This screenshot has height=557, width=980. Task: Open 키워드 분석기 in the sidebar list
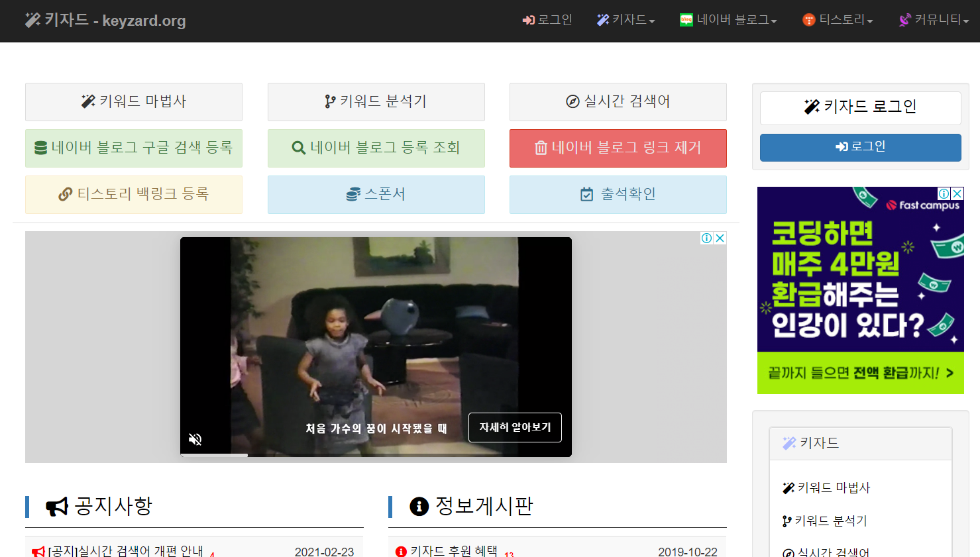(824, 521)
